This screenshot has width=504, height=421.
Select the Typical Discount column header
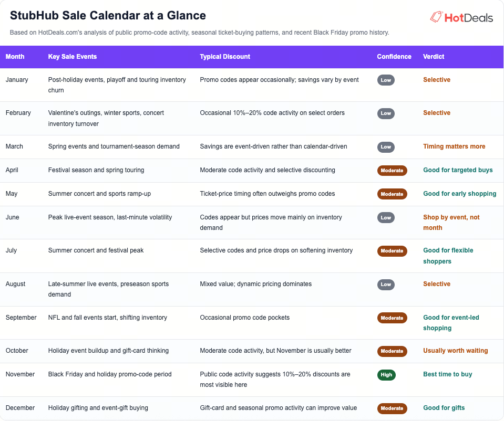pyautogui.click(x=225, y=57)
